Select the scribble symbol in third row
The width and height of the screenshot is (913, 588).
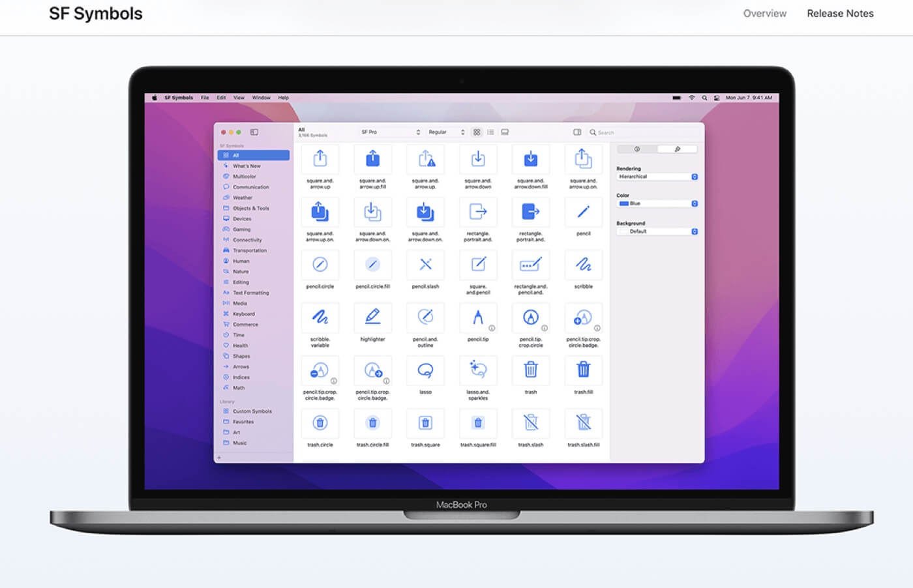coord(583,265)
